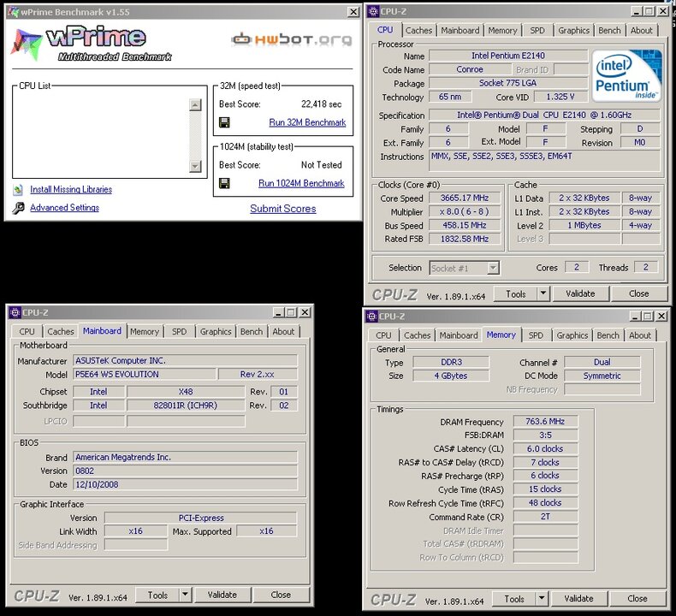Open Tools dropdown arrow in the Memory window
The width and height of the screenshot is (676, 616).
542,599
